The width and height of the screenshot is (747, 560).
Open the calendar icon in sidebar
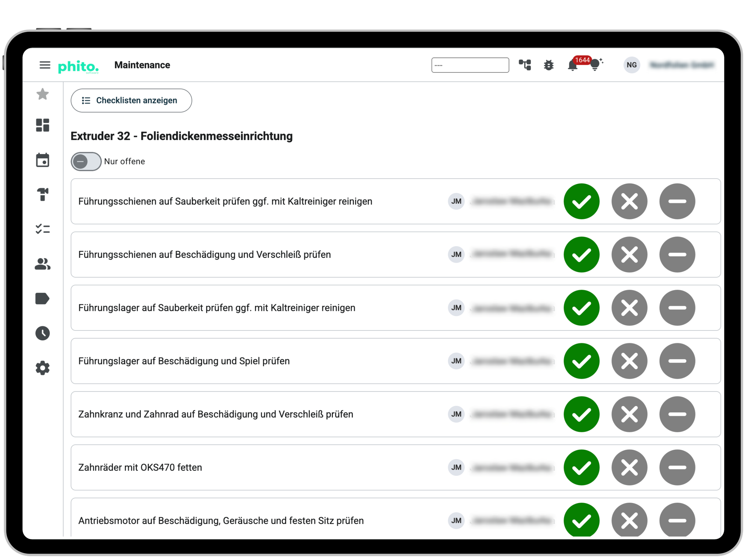click(42, 160)
